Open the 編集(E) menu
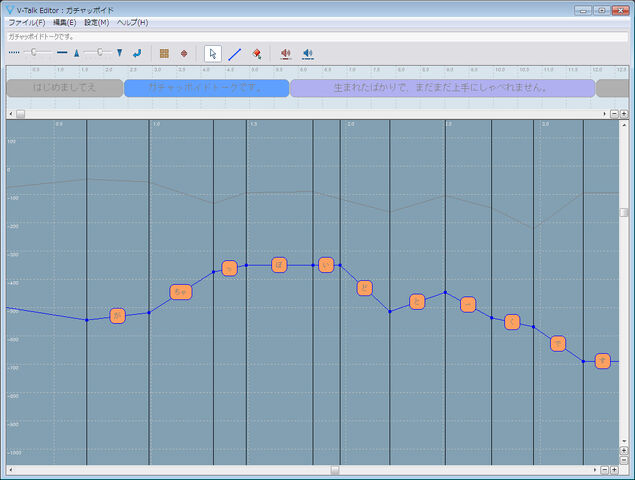The height and width of the screenshot is (480, 635). [x=65, y=23]
